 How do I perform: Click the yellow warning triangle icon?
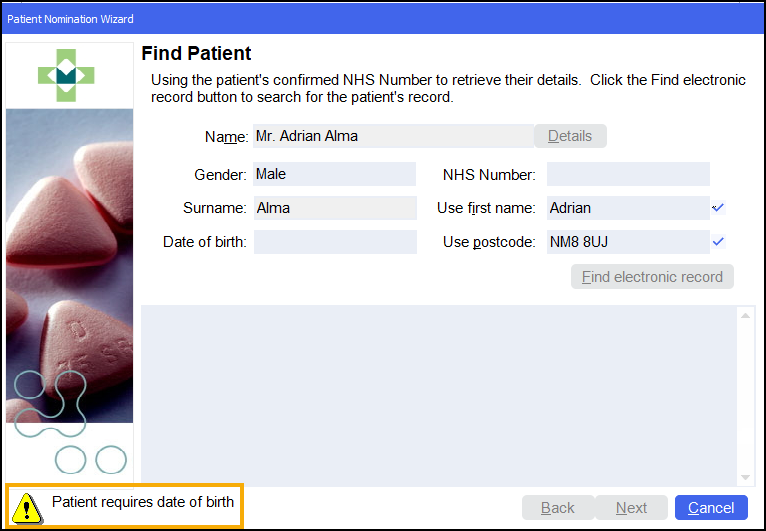[x=28, y=507]
